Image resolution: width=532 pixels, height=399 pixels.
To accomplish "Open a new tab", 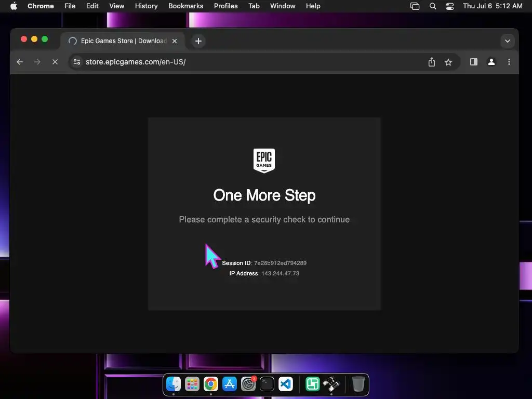I will 198,41.
